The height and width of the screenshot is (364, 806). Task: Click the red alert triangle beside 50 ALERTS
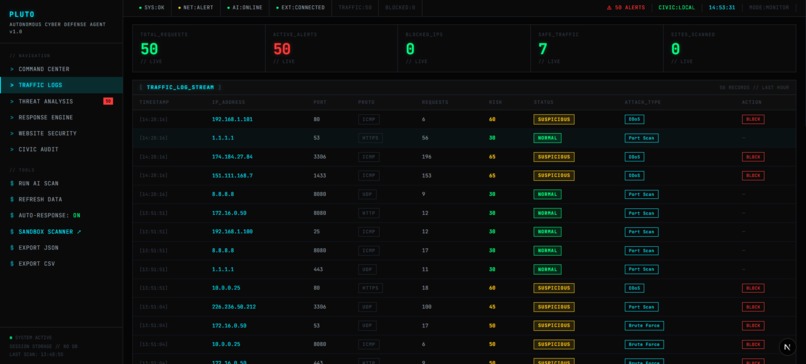click(x=610, y=8)
